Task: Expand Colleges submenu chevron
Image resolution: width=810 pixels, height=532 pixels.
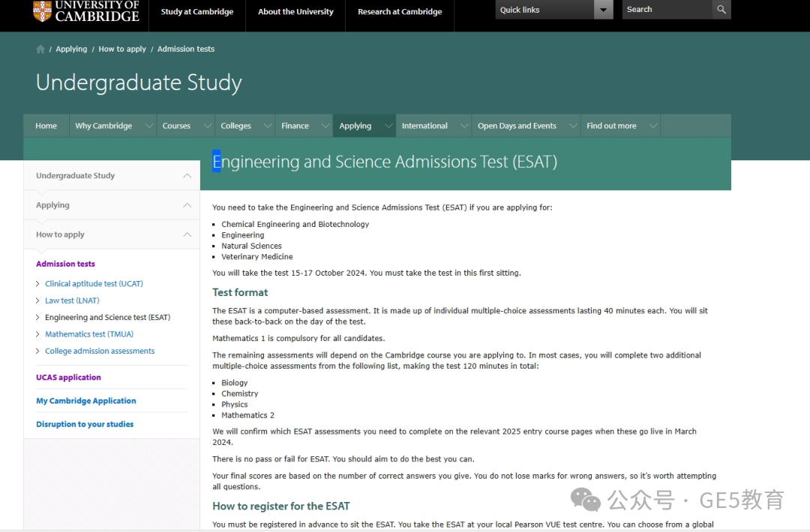Action: 268,126
